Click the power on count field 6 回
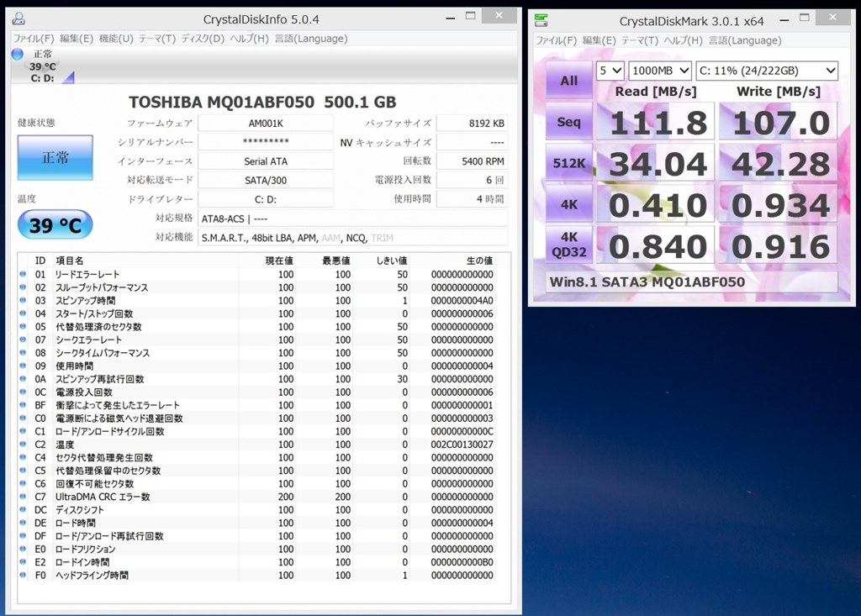Viewport: 861px width, 616px height. [473, 180]
